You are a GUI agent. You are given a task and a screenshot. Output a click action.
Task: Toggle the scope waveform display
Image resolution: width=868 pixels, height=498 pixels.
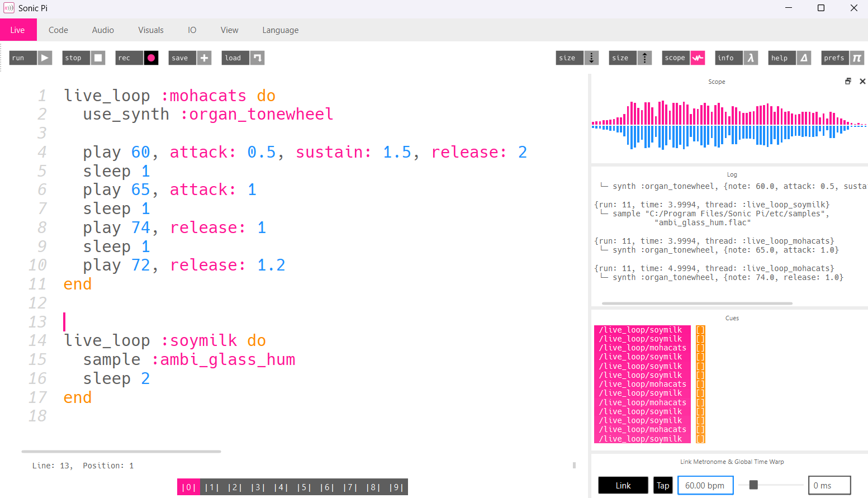tap(697, 58)
